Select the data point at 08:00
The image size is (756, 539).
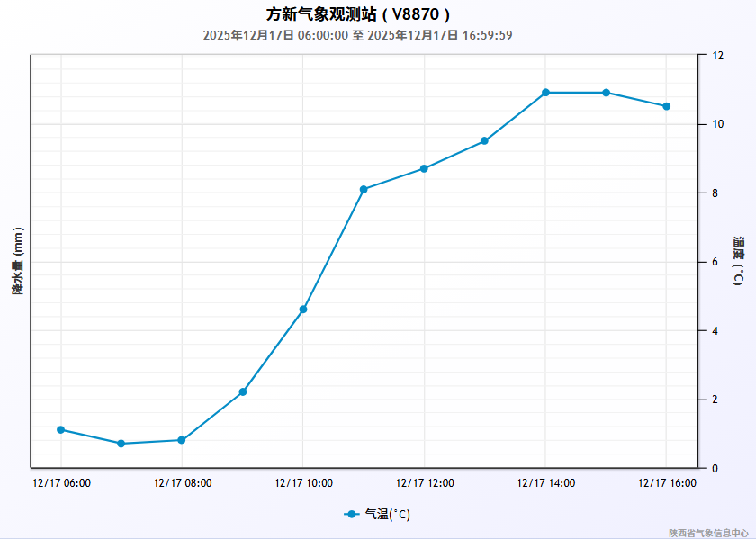coord(182,440)
